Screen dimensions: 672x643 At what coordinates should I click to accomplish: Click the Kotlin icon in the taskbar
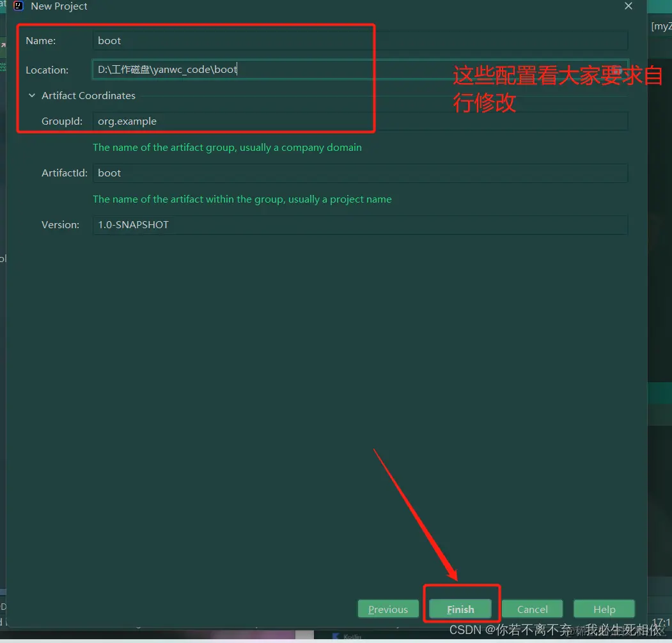pyautogui.click(x=337, y=637)
